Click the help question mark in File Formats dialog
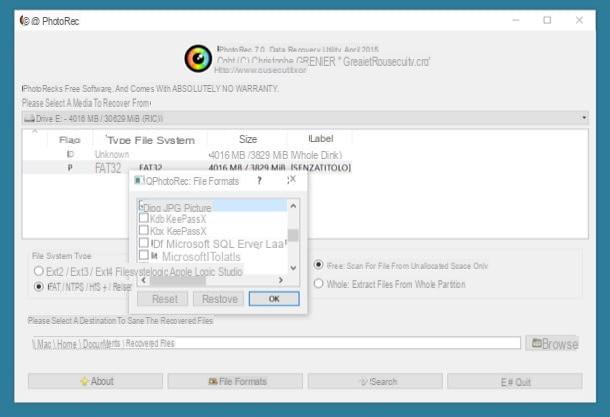The height and width of the screenshot is (417, 610). (259, 180)
